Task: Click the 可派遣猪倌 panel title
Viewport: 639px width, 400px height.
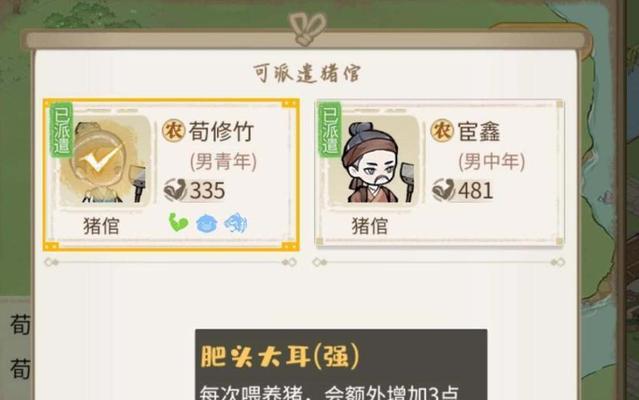Action: pyautogui.click(x=307, y=73)
